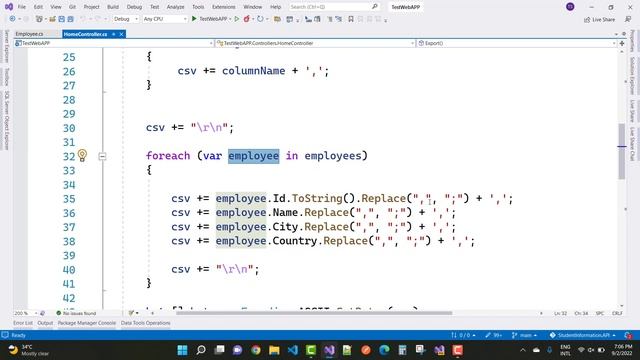The height and width of the screenshot is (360, 640).
Task: Open the Properties side tab
Action: (632, 41)
